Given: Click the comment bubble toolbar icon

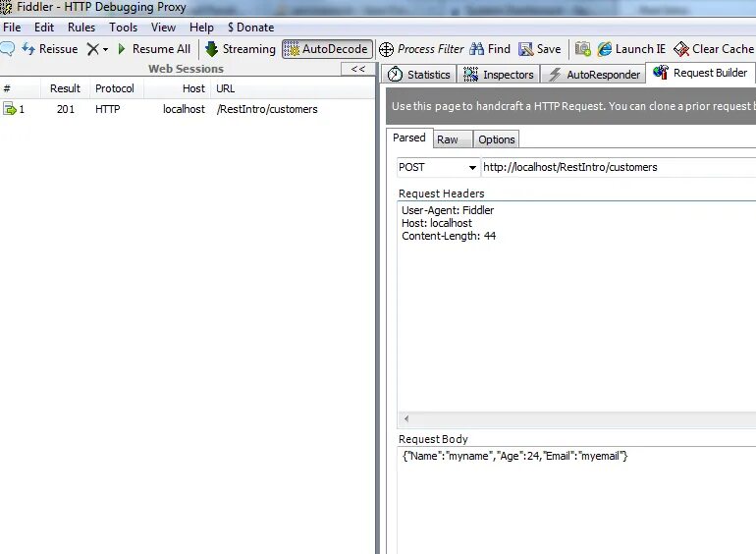Looking at the screenshot, I should click(7, 49).
